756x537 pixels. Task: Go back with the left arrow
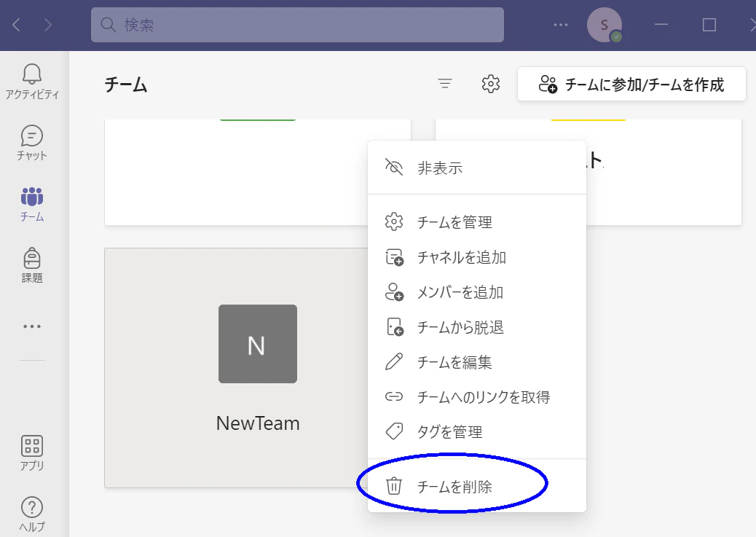tap(17, 25)
